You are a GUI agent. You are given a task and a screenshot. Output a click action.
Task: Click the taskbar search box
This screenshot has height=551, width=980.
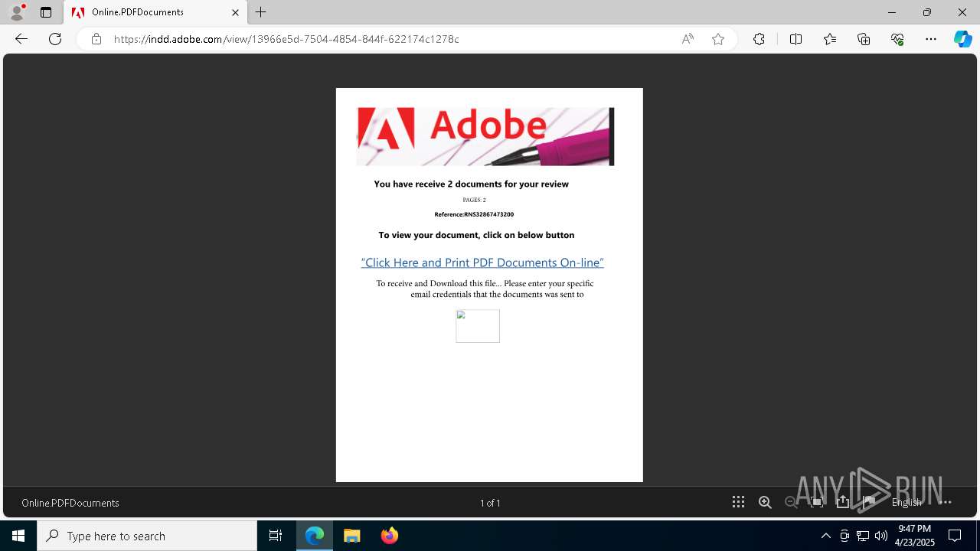(147, 536)
